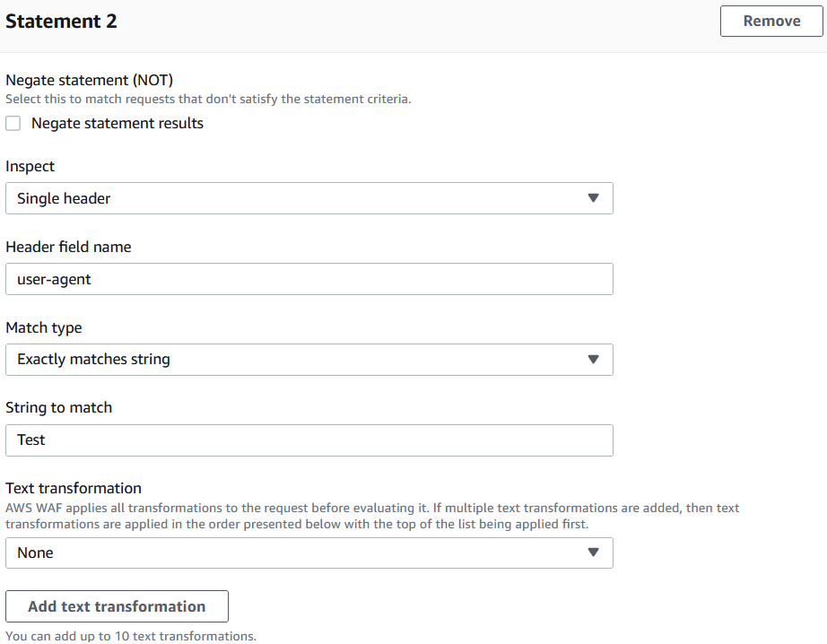Viewport: 827px width, 644px height.
Task: Click the "Header field name" label
Action: coord(68,247)
